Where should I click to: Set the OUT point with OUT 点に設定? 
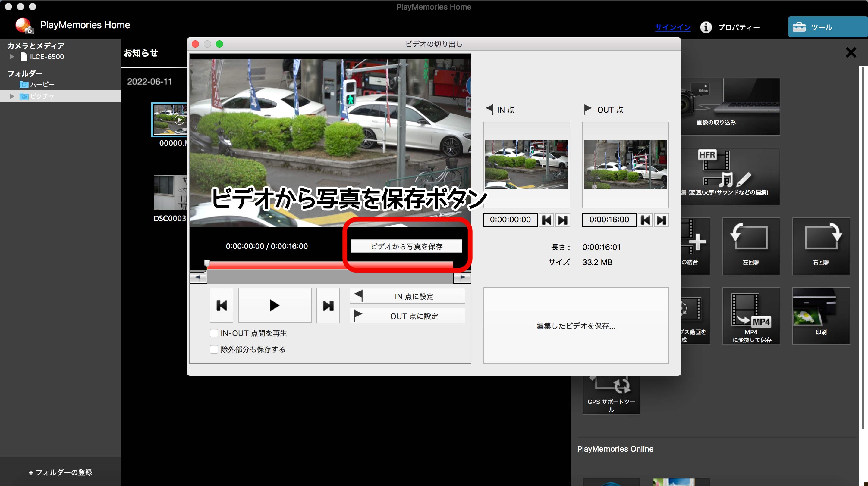tap(407, 316)
